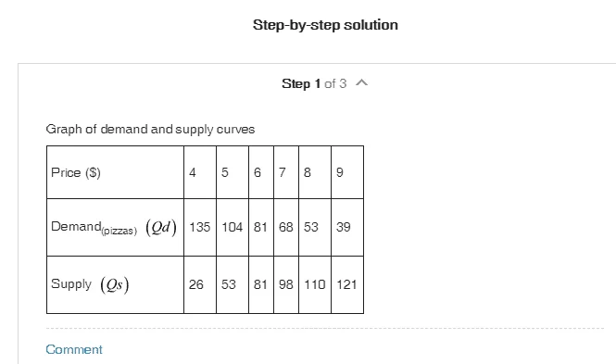
Task: Click the demand value 39 cell
Action: pos(347,227)
